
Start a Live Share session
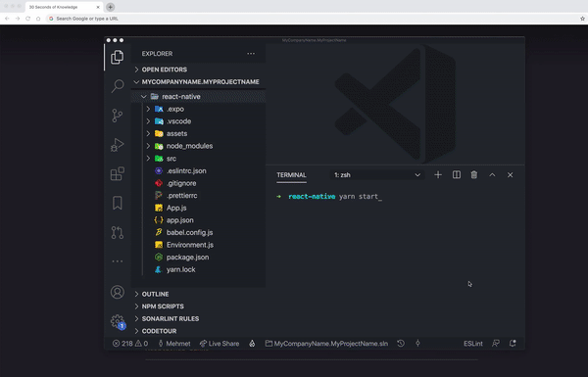click(x=220, y=344)
